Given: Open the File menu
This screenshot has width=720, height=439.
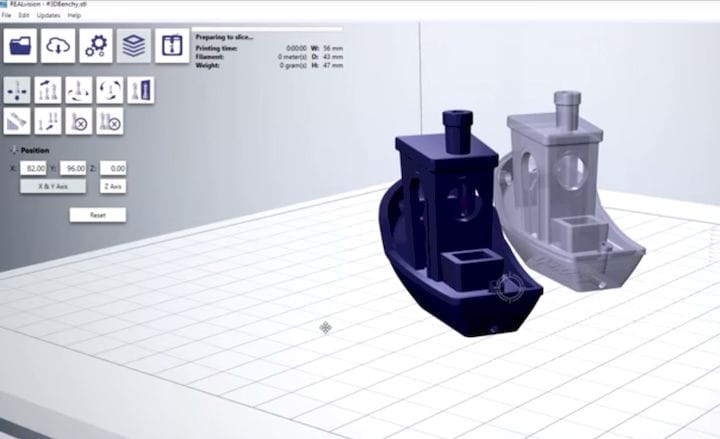Looking at the screenshot, I should point(7,16).
